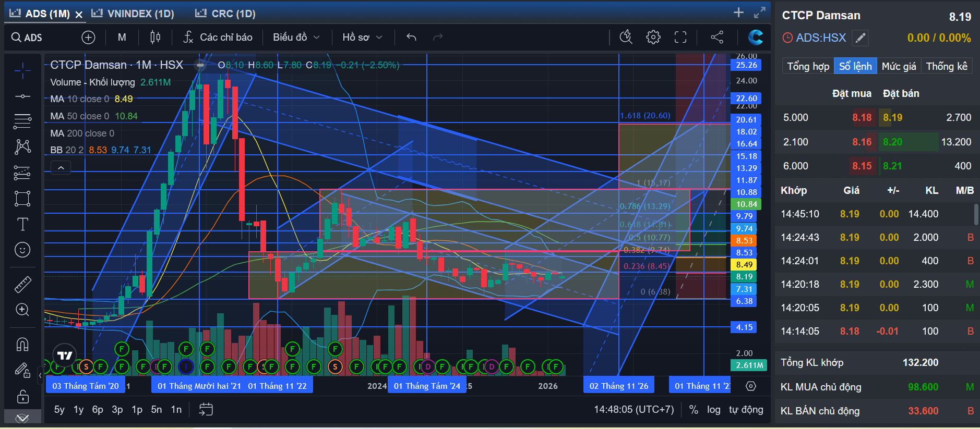Viewport: 980px width, 429px height.
Task: Set chart range to 1n
Action: pyautogui.click(x=176, y=410)
